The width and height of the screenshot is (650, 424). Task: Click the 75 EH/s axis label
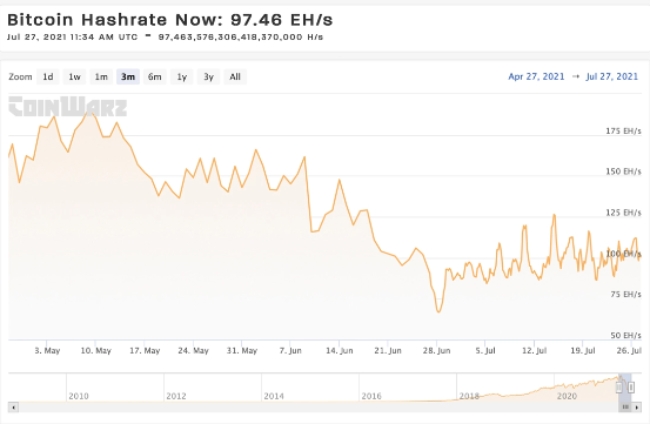tap(626, 294)
